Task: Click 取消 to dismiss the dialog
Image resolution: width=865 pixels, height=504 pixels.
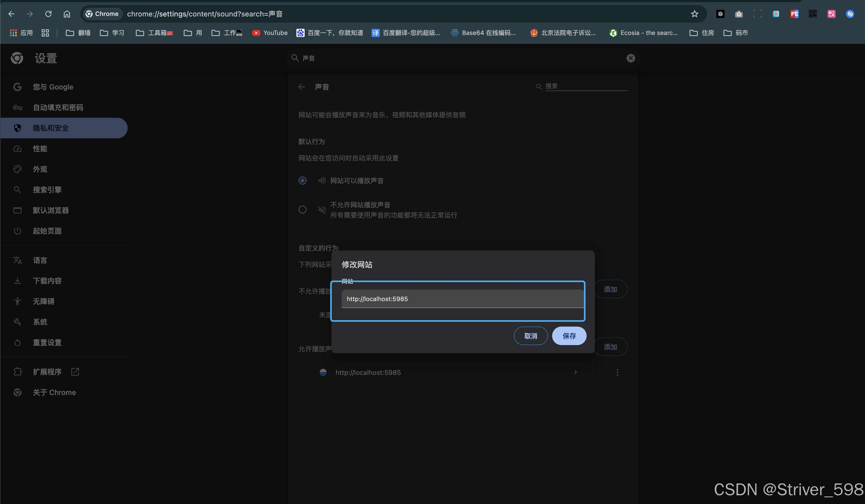Action: tap(530, 336)
